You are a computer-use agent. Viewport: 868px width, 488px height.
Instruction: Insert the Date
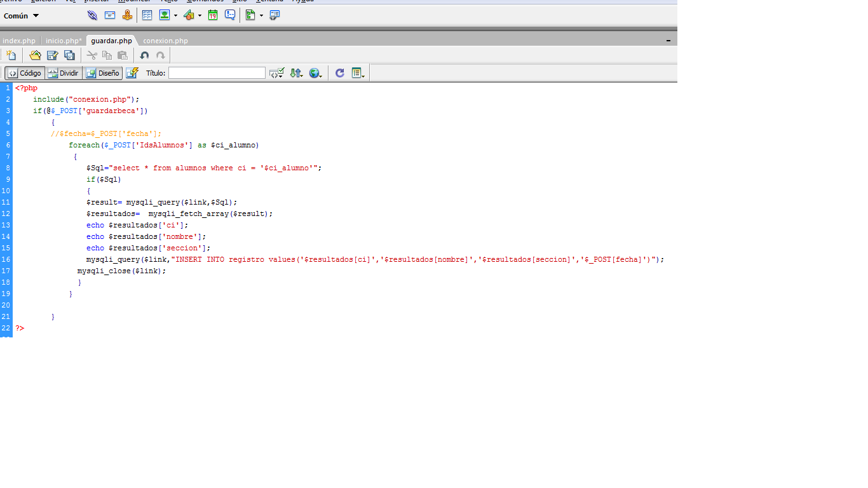click(213, 15)
